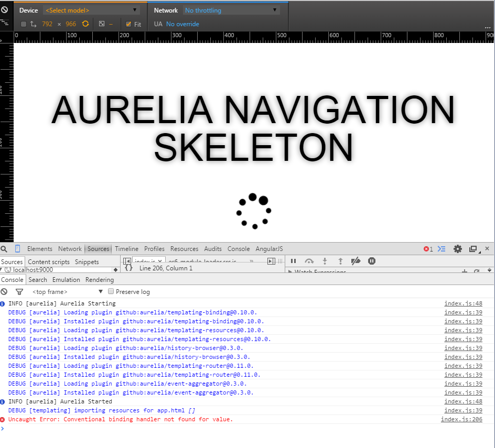Switch to the Elements panel
The height and width of the screenshot is (448, 495).
[x=40, y=249]
